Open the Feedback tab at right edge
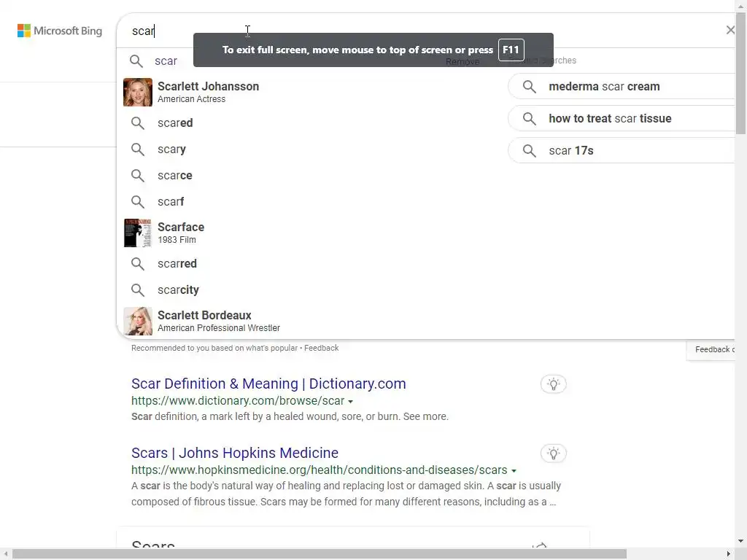Screen dimensions: 747x560 (x=711, y=349)
